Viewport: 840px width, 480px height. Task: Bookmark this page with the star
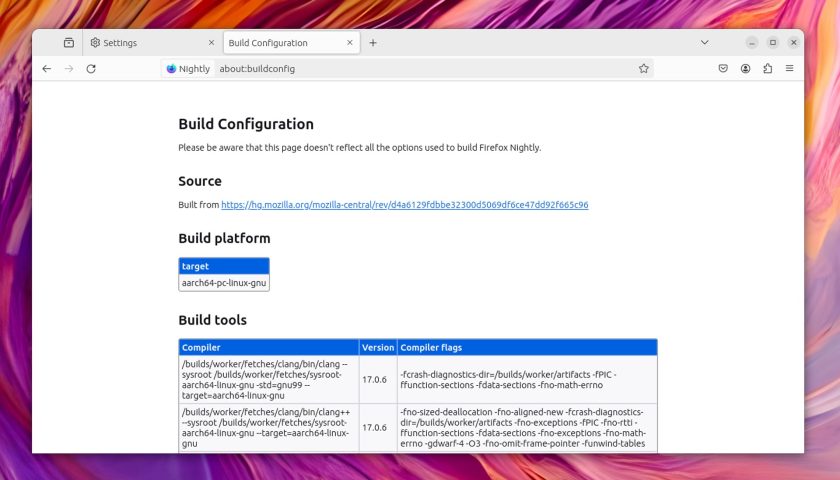[x=643, y=69]
